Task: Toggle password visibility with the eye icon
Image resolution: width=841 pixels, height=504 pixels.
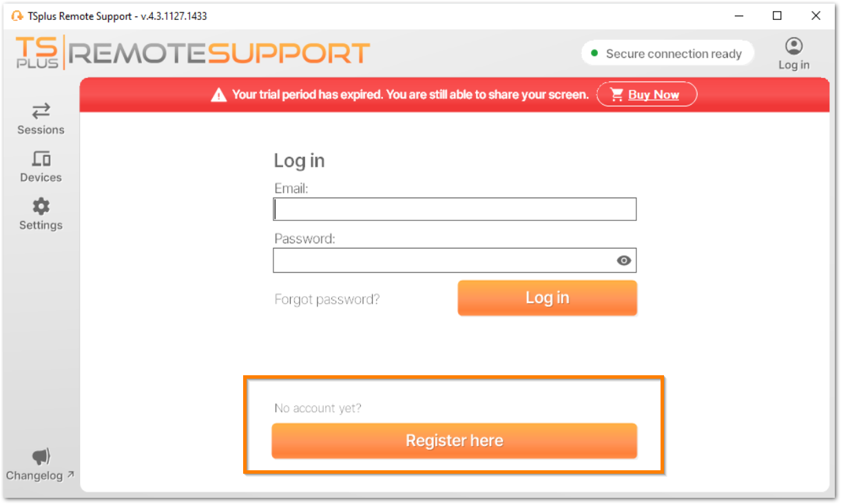Action: [x=624, y=260]
